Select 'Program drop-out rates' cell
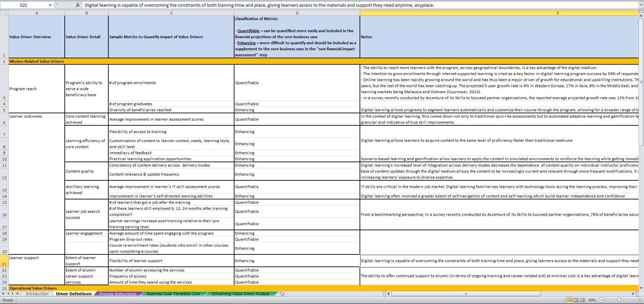Viewport: 644px width, 304px height. tap(171, 239)
